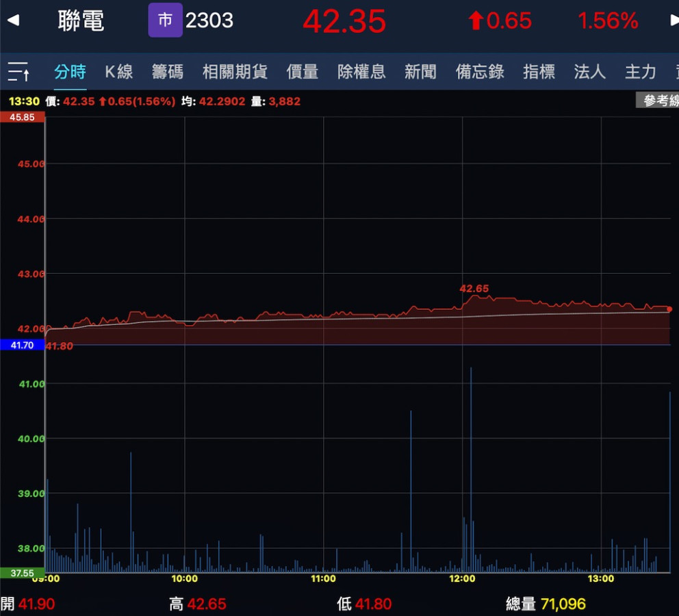Click the 43.00 axis label

click(x=31, y=274)
